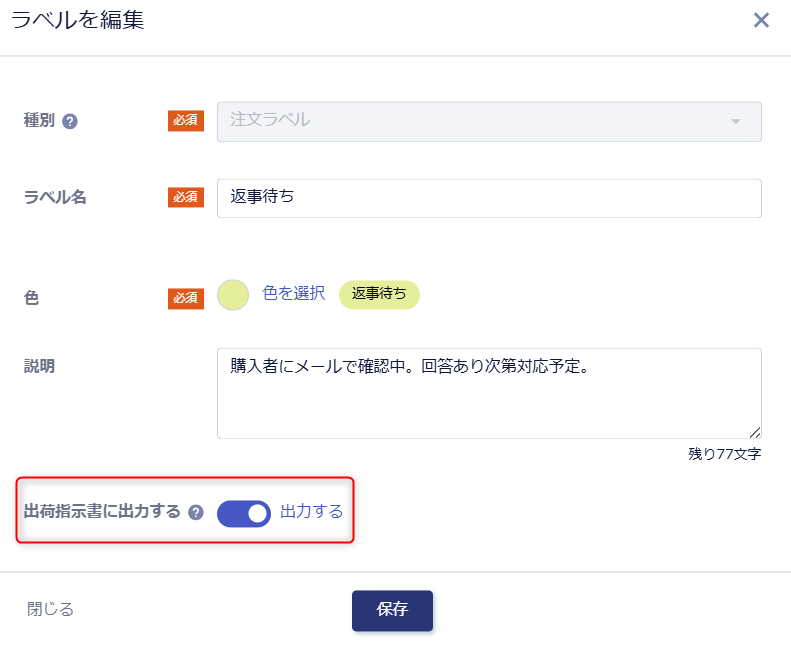Click the textarea resize handle corner
The image size is (791, 645).
(x=755, y=432)
